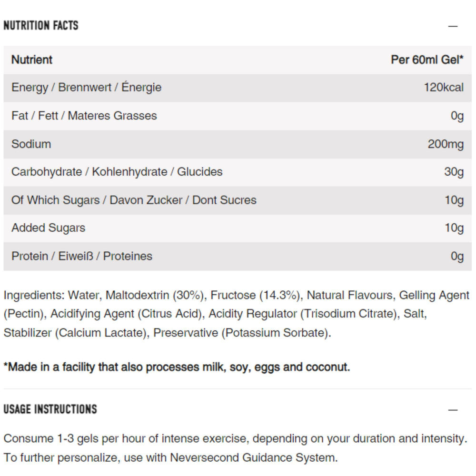Click the allergen facility notice in bold
The width and height of the screenshot is (476, 476).
pos(177,367)
